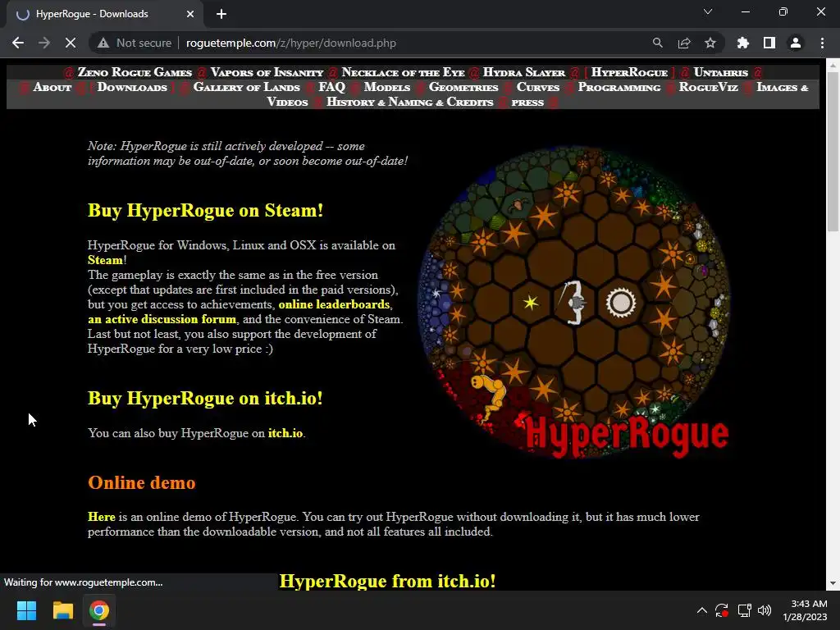Open Zeno Rogue Games menu link
The height and width of the screenshot is (630, 840).
[135, 72]
